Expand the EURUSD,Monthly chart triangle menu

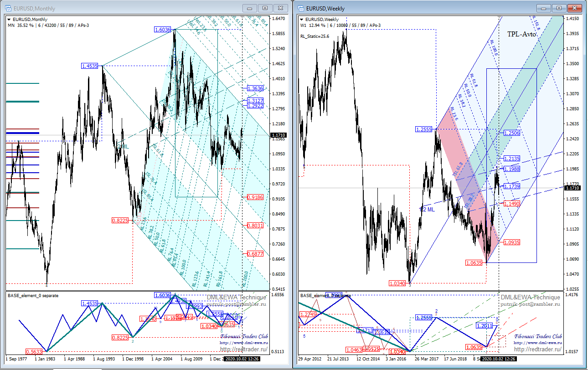(x=10, y=20)
